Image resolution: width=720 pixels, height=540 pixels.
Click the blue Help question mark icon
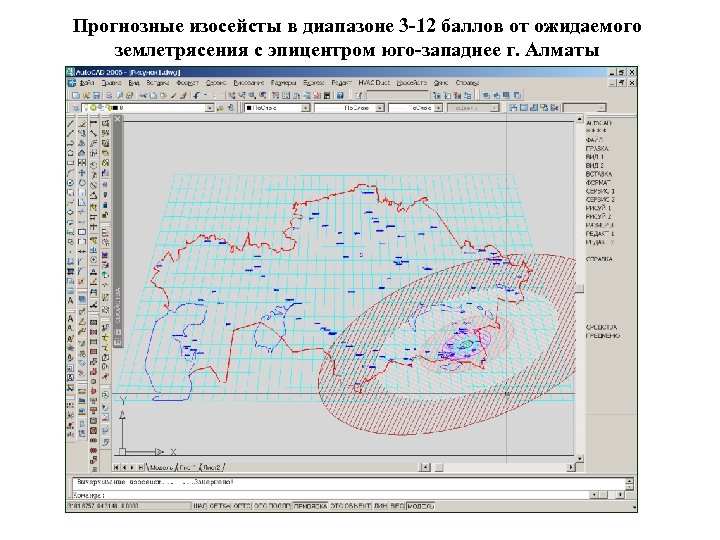tap(340, 96)
